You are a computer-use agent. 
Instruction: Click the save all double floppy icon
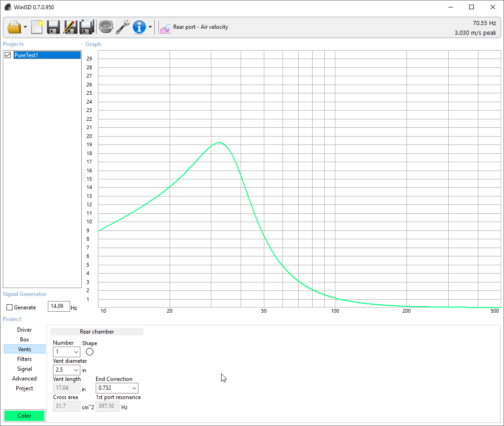pyautogui.click(x=87, y=27)
